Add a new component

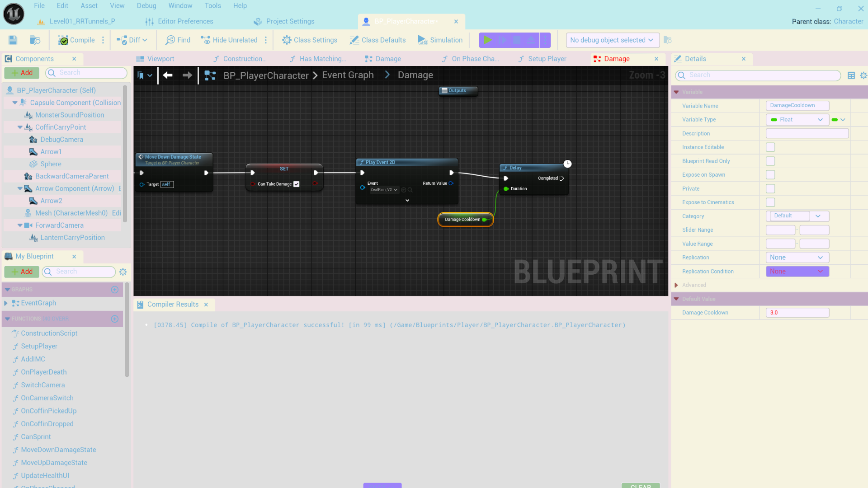coord(22,73)
